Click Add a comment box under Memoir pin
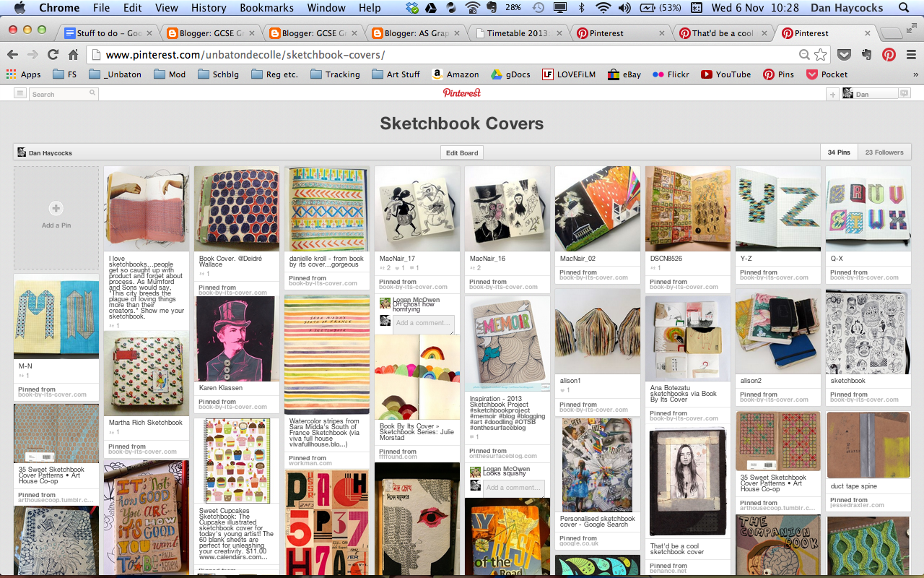Screen dimensions: 924x578 [x=515, y=488]
